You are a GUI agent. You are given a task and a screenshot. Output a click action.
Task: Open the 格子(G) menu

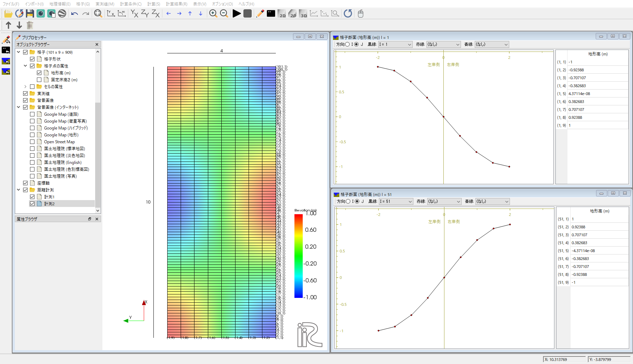(x=83, y=4)
